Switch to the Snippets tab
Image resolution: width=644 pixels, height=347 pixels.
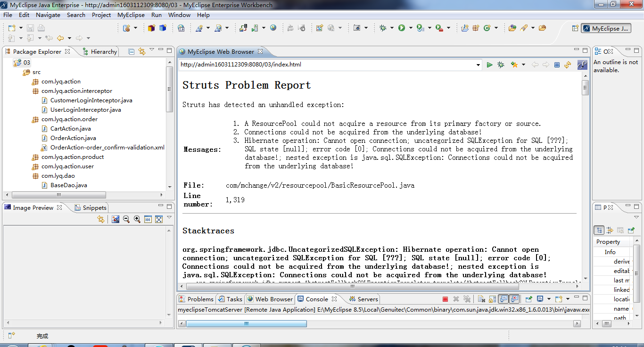pyautogui.click(x=91, y=207)
